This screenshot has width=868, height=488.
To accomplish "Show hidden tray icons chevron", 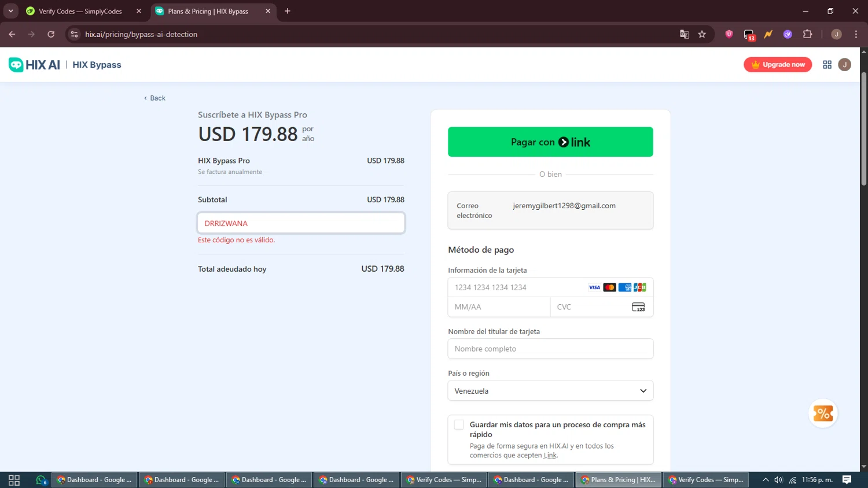I will (766, 480).
